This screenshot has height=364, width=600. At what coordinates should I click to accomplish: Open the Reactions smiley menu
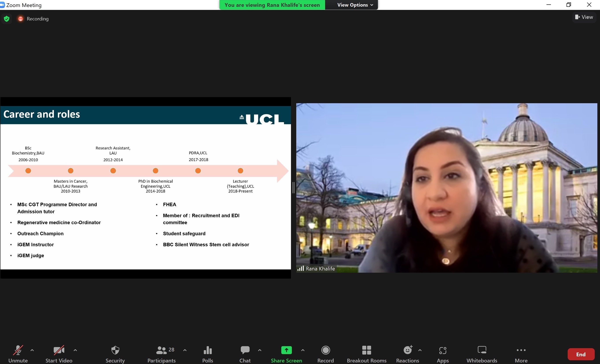pyautogui.click(x=408, y=354)
